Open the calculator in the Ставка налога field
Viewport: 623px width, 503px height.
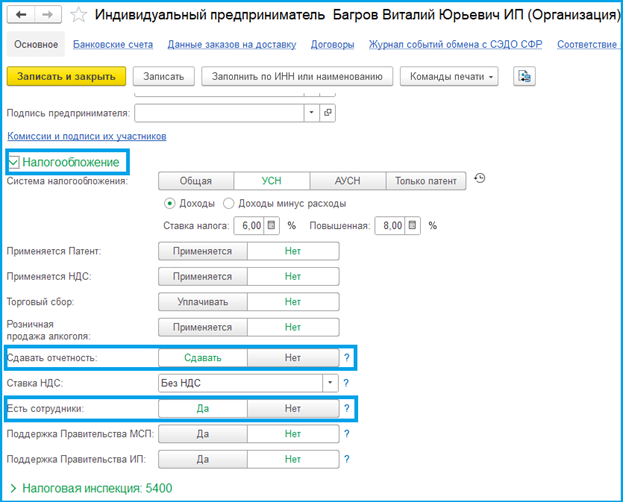click(x=272, y=226)
